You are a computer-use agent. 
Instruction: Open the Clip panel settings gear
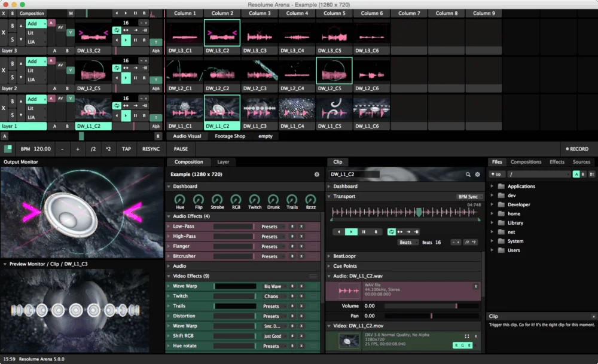pos(477,174)
